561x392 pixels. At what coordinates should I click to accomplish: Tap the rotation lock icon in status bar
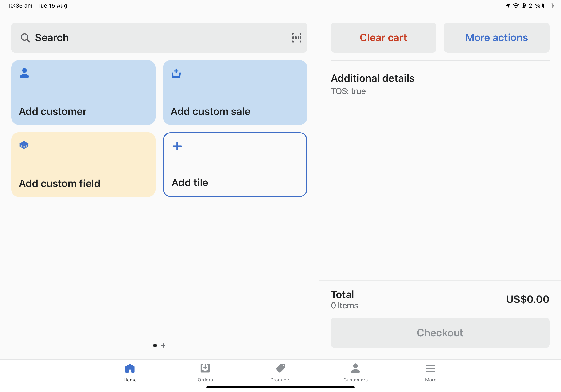[524, 6]
